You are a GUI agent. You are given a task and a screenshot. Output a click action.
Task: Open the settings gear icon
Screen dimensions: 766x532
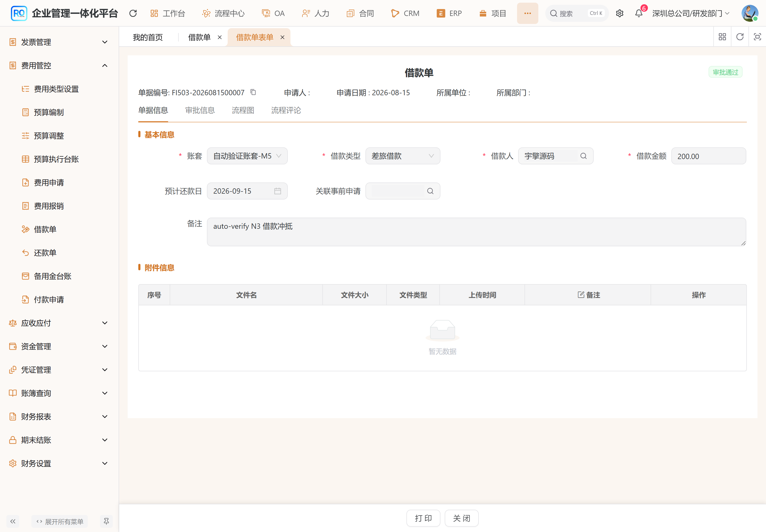tap(619, 13)
